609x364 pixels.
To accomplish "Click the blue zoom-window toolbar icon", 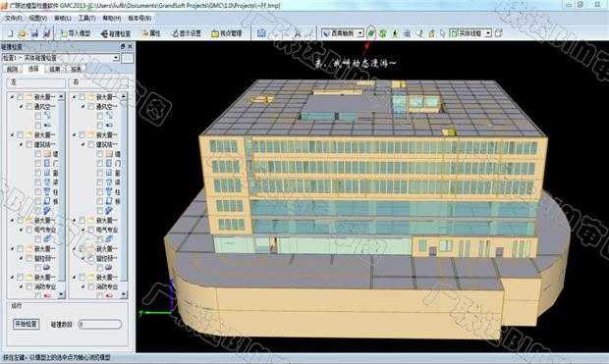I will click(x=407, y=33).
